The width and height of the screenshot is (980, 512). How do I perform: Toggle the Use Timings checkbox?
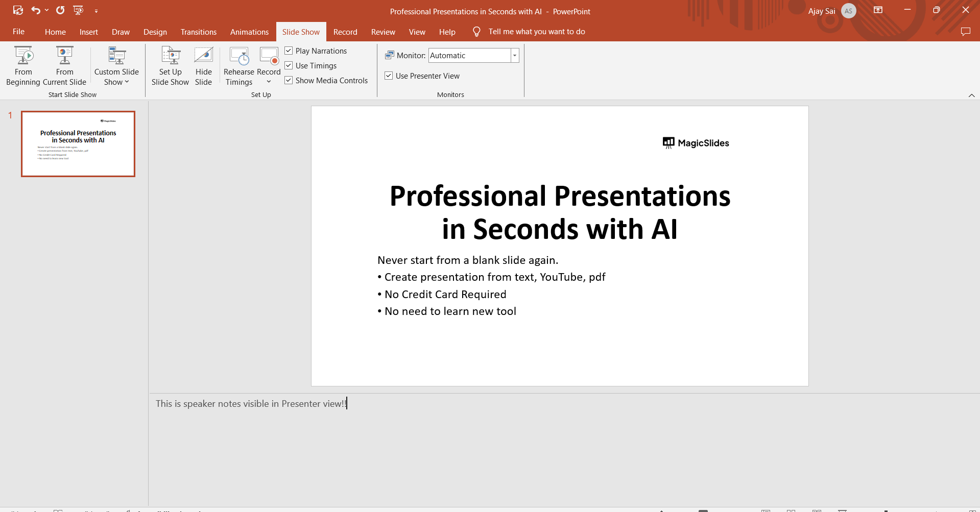pyautogui.click(x=289, y=65)
